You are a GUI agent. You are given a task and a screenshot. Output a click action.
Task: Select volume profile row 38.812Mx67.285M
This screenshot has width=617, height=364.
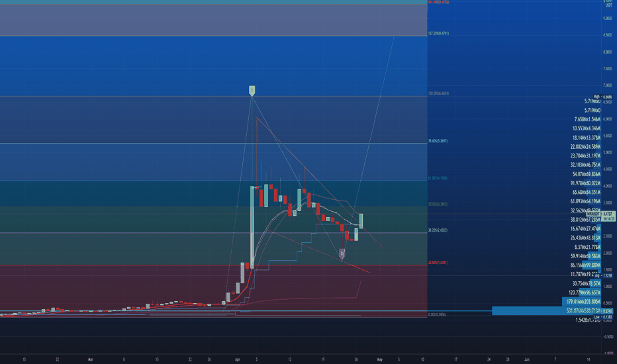point(585,220)
